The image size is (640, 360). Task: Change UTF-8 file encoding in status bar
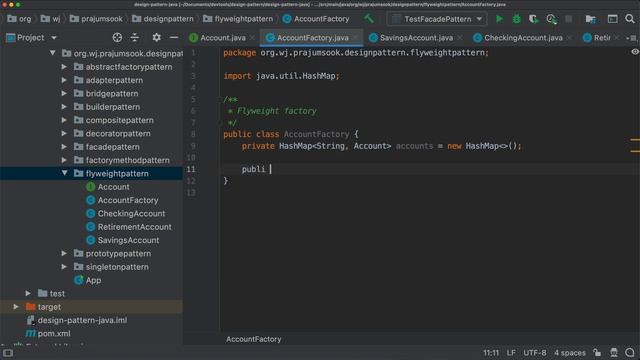tap(535, 353)
